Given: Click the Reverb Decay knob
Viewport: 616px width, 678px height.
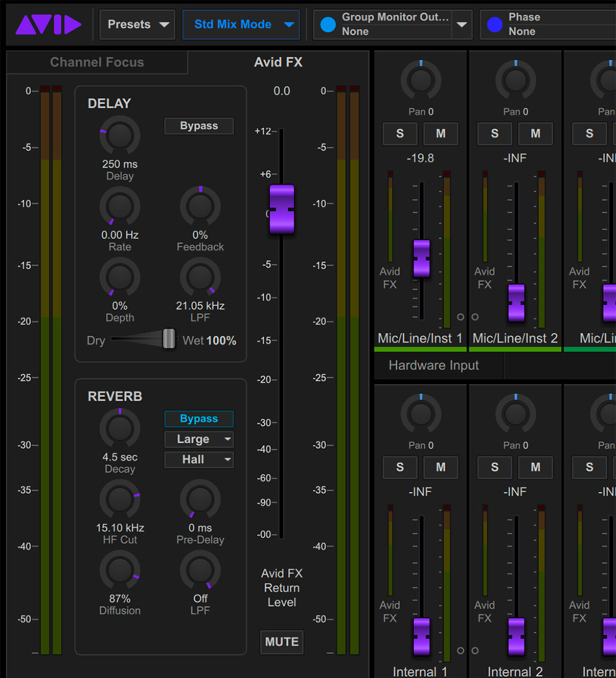Looking at the screenshot, I should (120, 428).
